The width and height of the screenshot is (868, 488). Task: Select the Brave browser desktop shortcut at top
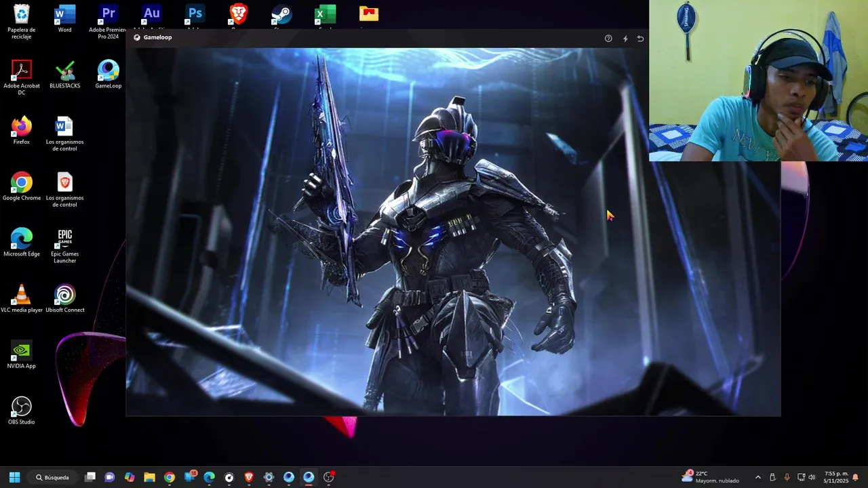pyautogui.click(x=238, y=16)
